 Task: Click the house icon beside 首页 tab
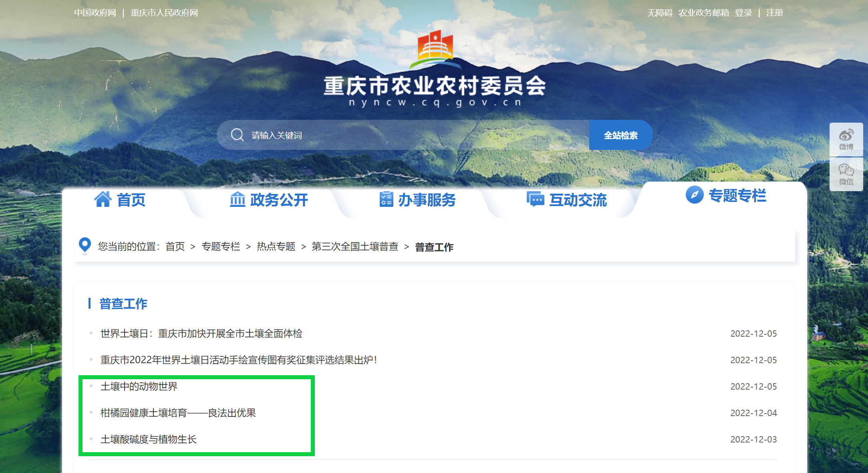(x=103, y=199)
